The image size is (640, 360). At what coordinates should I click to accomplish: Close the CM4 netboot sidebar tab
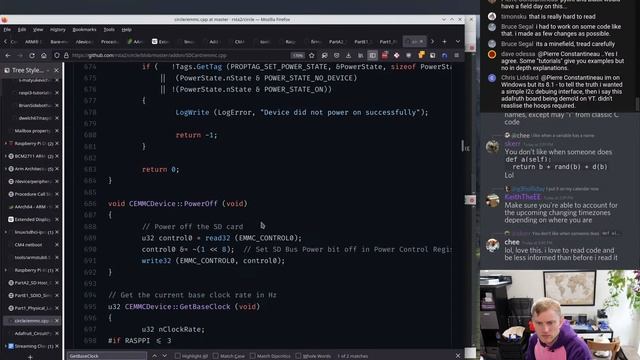(57, 244)
